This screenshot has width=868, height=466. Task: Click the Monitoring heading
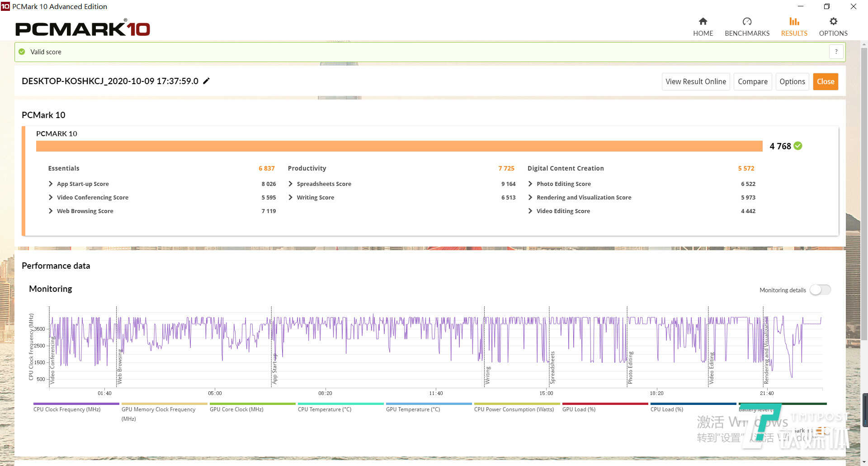51,289
